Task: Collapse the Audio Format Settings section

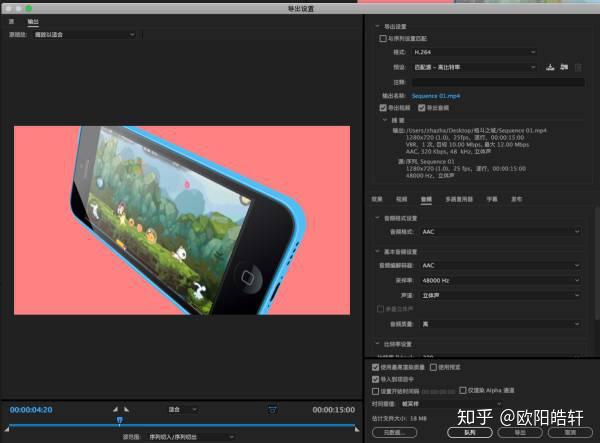Action: pyautogui.click(x=377, y=218)
